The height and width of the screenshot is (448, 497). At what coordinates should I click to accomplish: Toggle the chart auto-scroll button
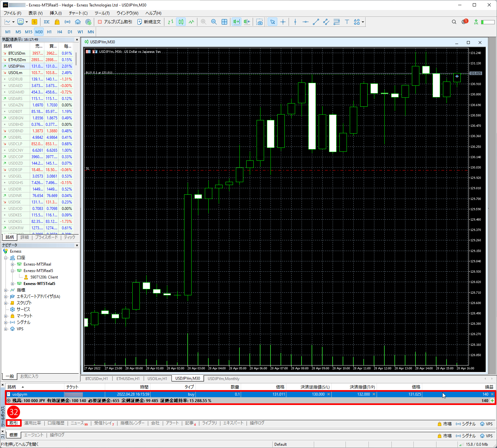(237, 22)
